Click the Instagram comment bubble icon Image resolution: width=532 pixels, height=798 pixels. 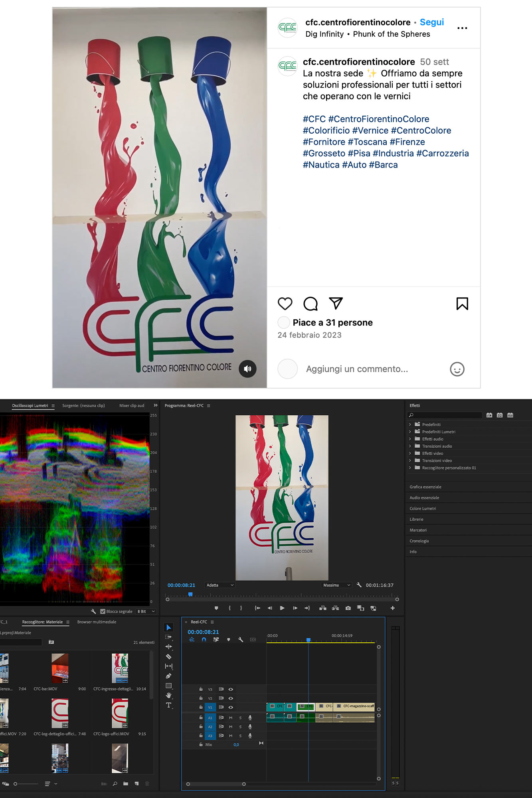pyautogui.click(x=310, y=304)
